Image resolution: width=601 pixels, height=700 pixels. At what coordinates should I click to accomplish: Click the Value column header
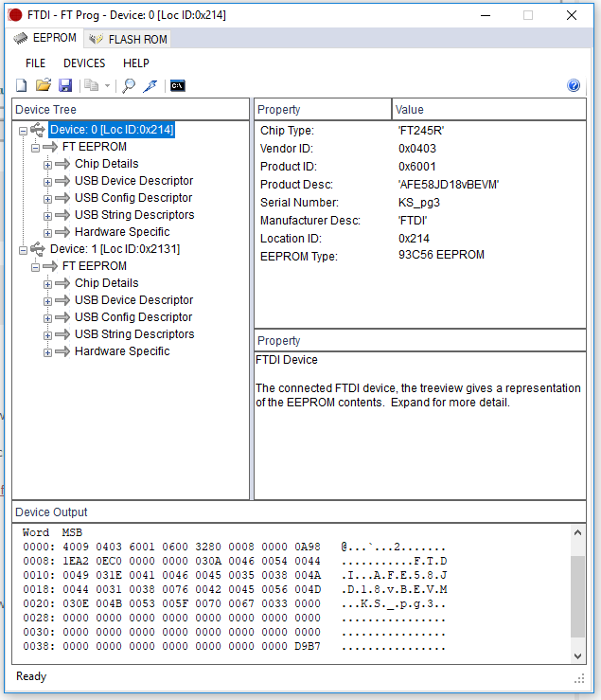pyautogui.click(x=489, y=109)
